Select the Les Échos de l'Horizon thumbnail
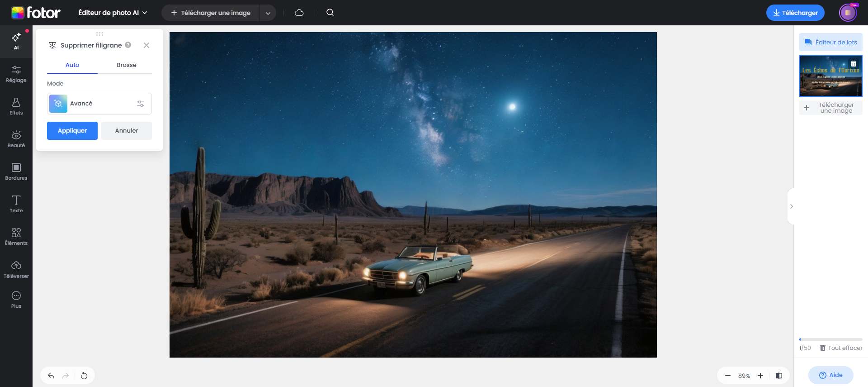868x387 pixels. [831, 76]
